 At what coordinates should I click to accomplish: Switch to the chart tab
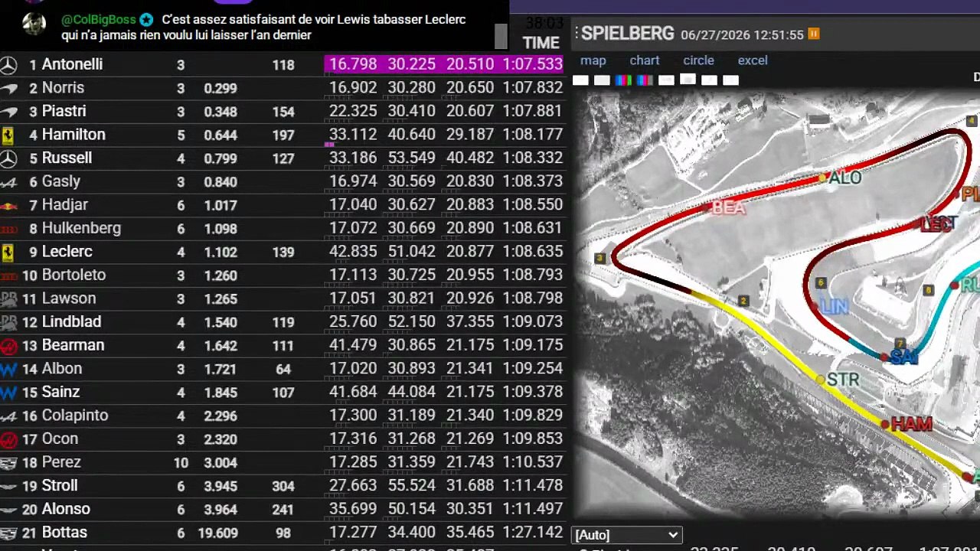pos(645,60)
